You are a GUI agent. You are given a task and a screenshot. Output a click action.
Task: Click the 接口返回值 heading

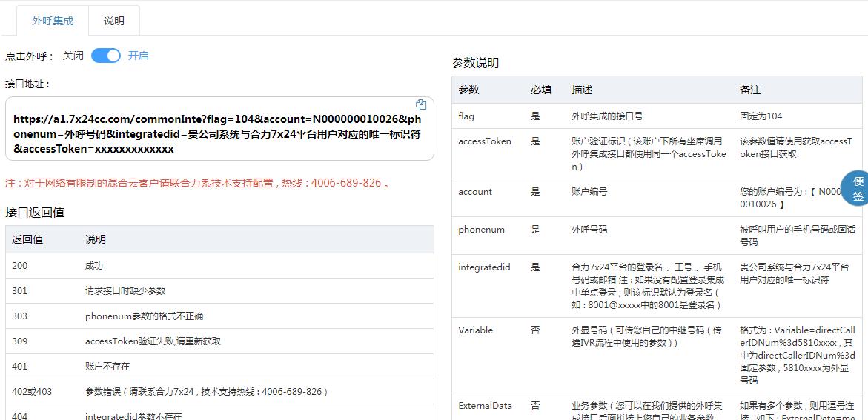pos(35,212)
